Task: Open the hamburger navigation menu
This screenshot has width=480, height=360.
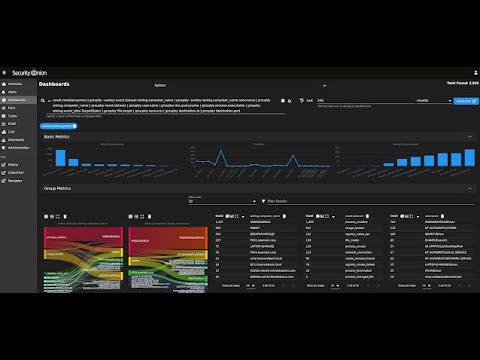Action: tap(4, 73)
